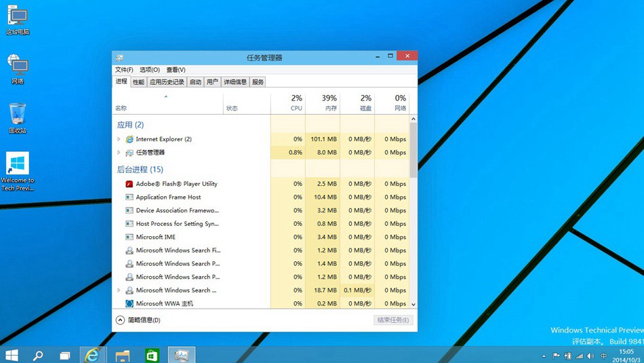Image resolution: width=644 pixels, height=363 pixels.
Task: Open the 回收站 recycle bin icon
Action: [17, 118]
